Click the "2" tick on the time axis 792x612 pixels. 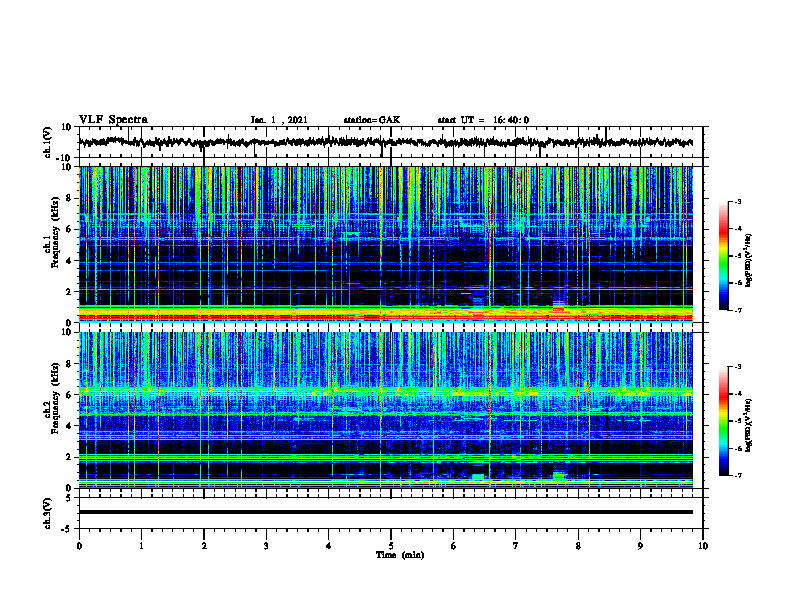[x=204, y=546]
